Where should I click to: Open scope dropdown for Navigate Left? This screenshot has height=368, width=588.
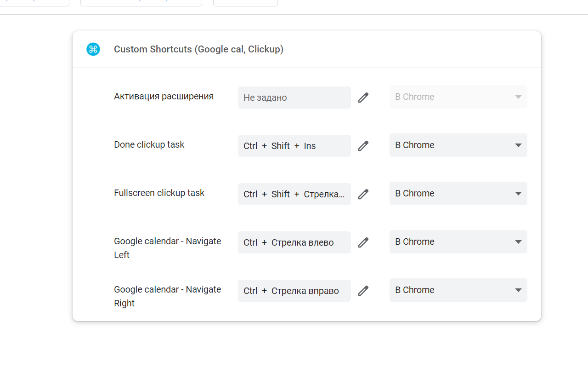pyautogui.click(x=458, y=242)
